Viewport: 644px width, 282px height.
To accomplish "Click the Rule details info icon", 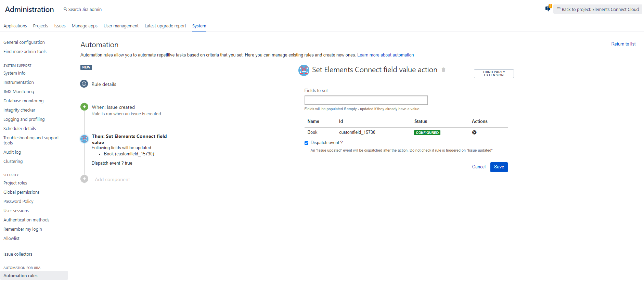I will (84, 84).
